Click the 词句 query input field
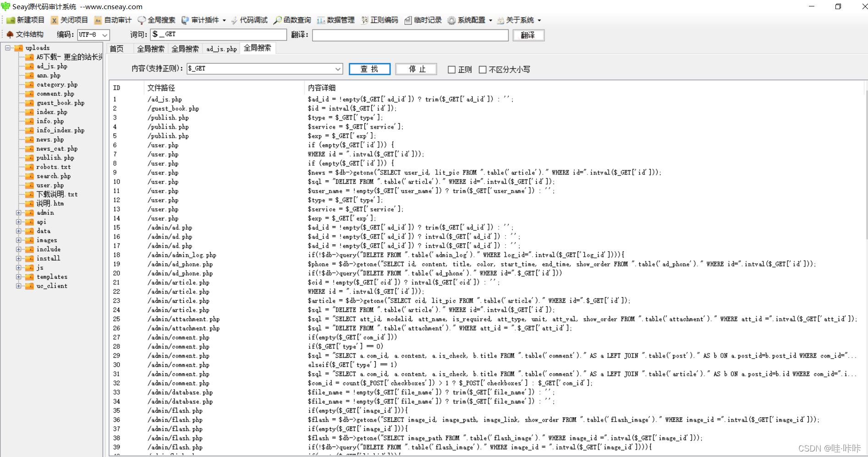Viewport: 868px width, 457px height. (218, 34)
